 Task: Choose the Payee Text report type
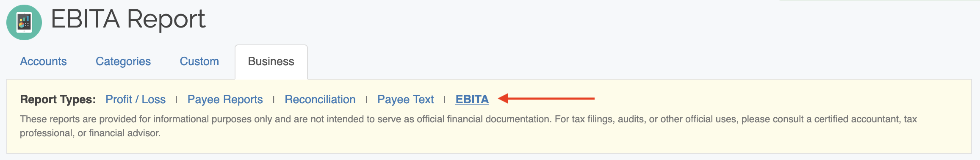coord(406,99)
